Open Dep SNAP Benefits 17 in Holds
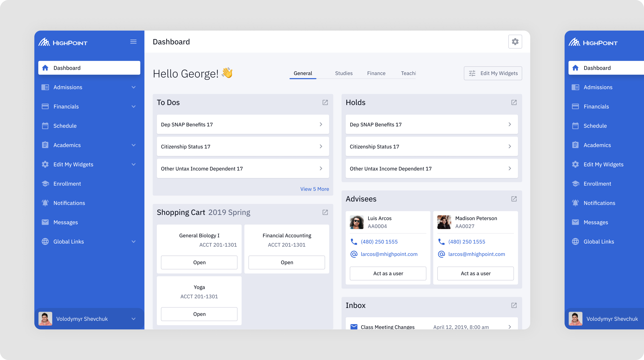Viewport: 644px width, 360px height. (431, 124)
